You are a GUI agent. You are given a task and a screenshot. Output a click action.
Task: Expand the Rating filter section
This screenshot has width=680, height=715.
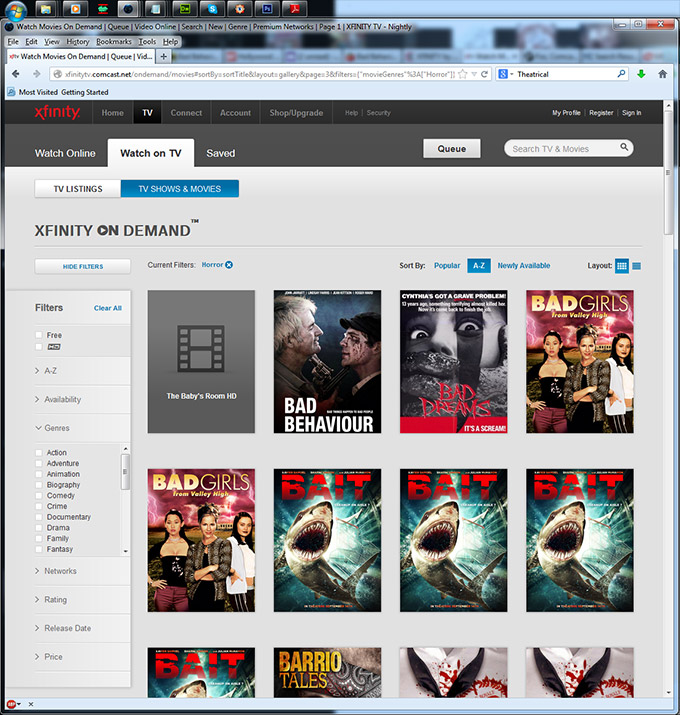pyautogui.click(x=51, y=600)
